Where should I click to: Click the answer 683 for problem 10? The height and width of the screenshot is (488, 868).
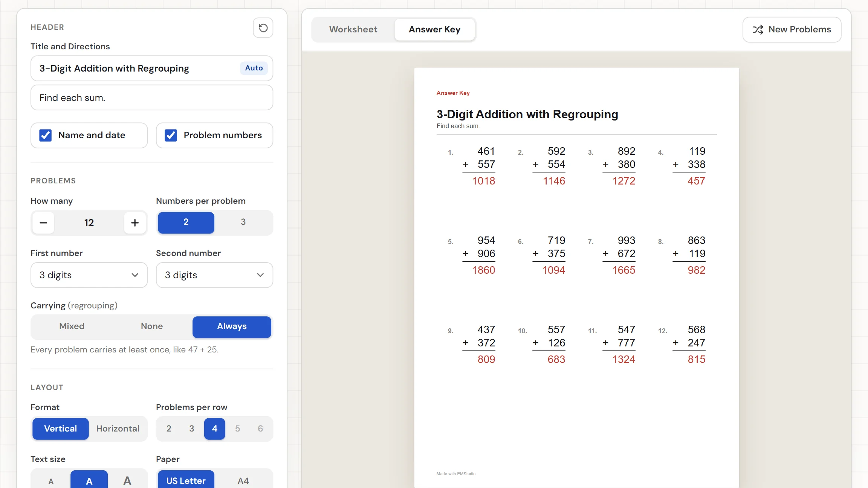556,360
